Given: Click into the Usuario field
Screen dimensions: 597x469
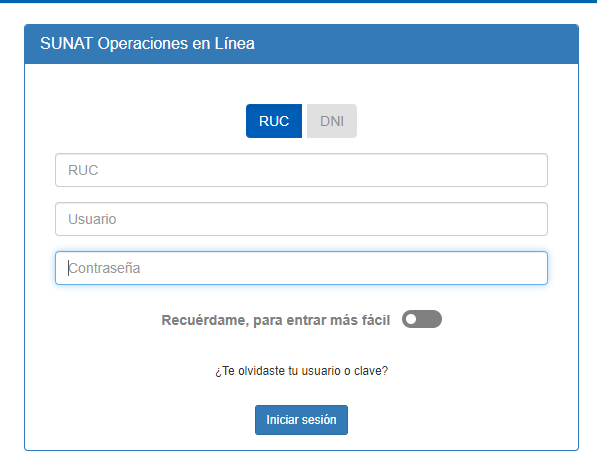Looking at the screenshot, I should [301, 219].
